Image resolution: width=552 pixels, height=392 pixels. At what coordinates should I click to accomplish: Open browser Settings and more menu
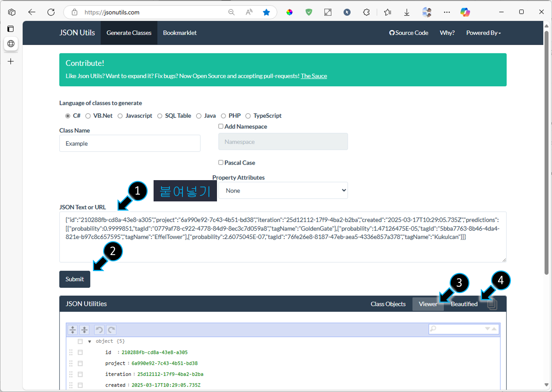[x=447, y=12]
